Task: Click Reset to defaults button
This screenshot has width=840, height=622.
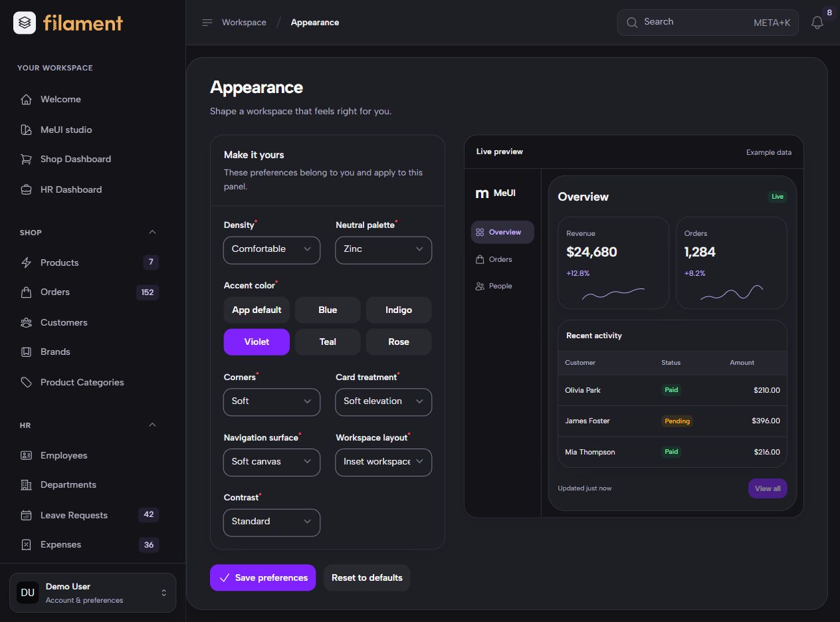Action: coord(367,577)
